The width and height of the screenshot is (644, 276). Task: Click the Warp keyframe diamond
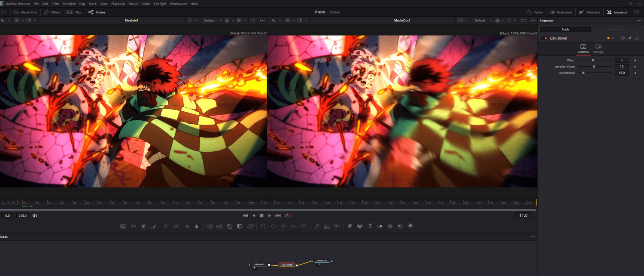[x=635, y=60]
